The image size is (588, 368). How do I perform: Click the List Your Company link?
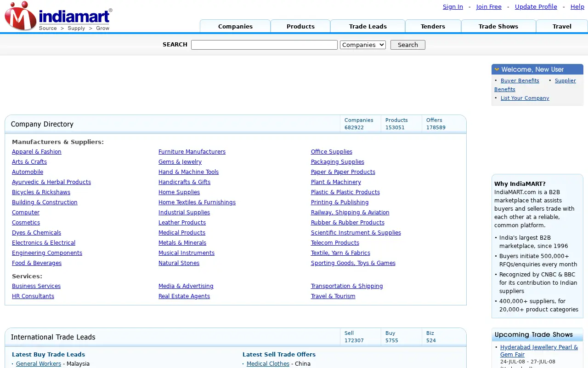point(525,98)
